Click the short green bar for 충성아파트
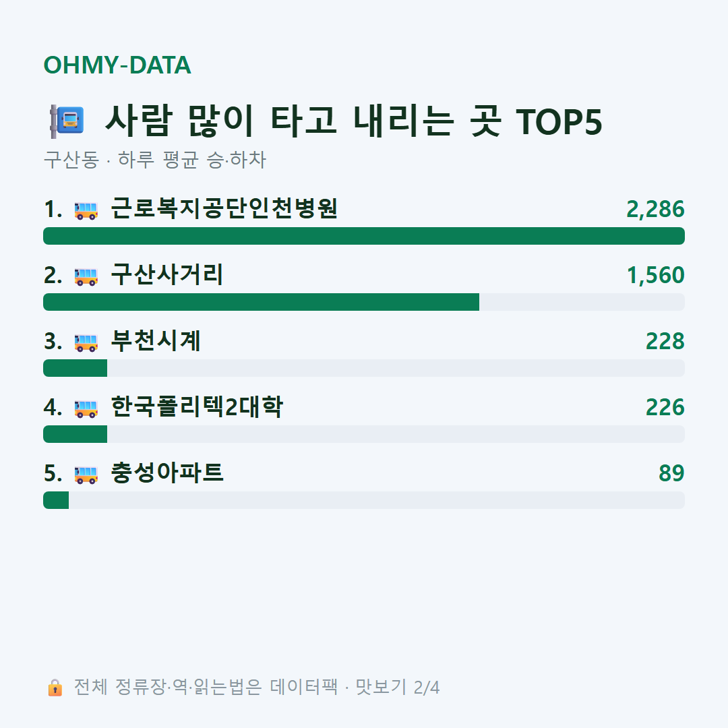 (56, 500)
